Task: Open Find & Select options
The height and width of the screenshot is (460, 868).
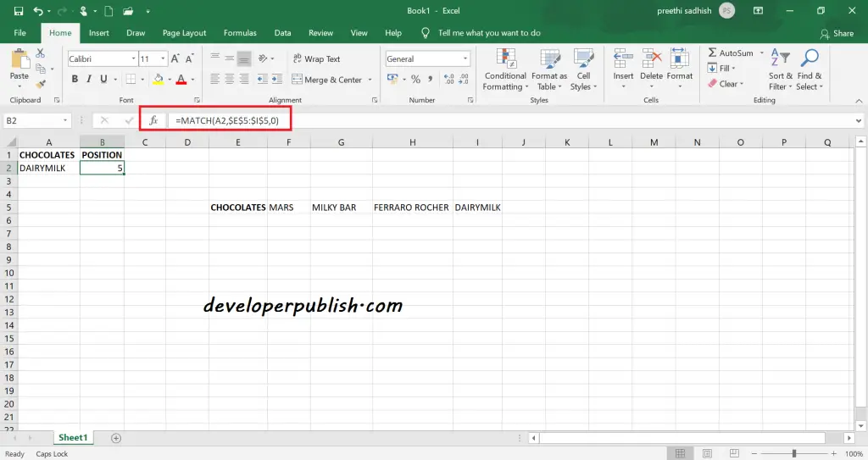Action: 810,69
